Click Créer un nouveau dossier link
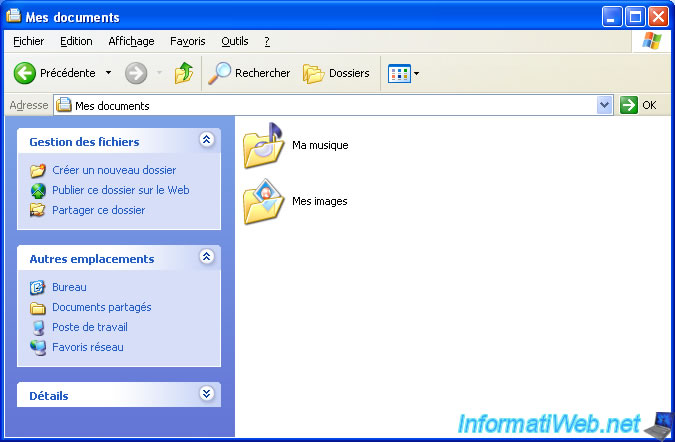This screenshot has width=675, height=442. tap(114, 170)
